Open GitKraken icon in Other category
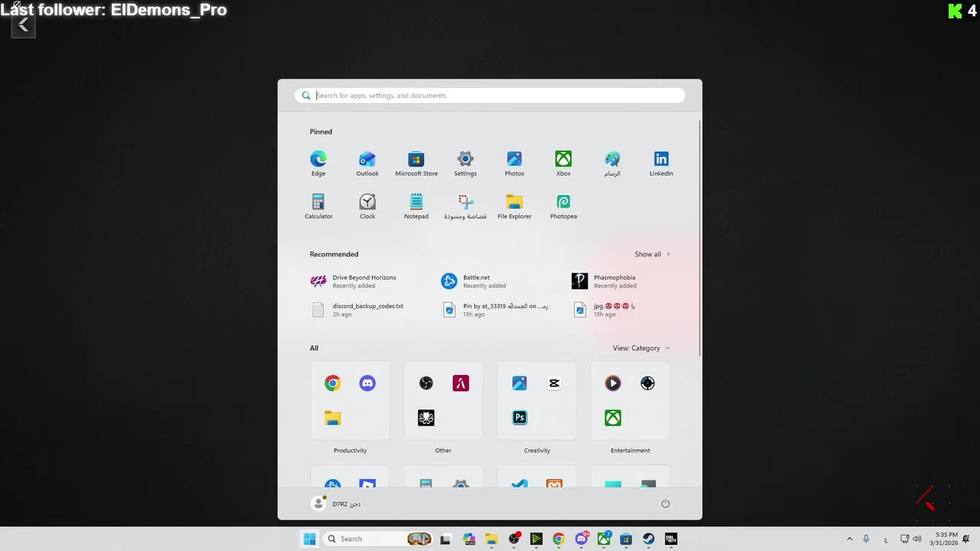This screenshot has height=551, width=980. click(x=426, y=418)
